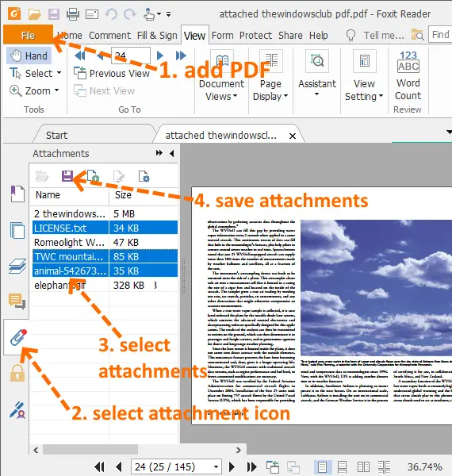Expand the Zoom tool dropdown

(x=56, y=90)
